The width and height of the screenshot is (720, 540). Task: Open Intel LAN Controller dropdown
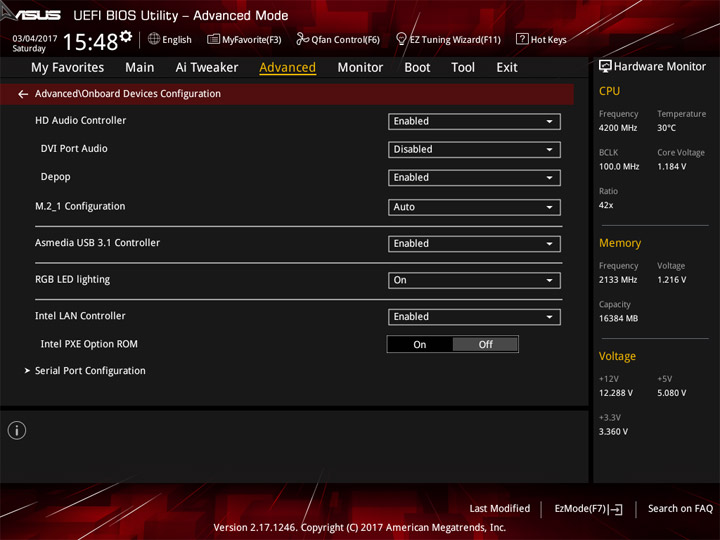[x=474, y=317]
